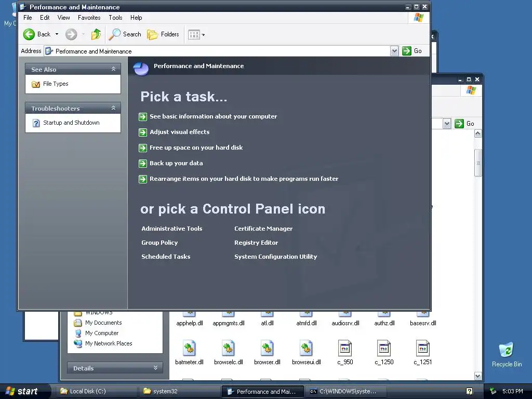Select browselc.dll file icon
The width and height of the screenshot is (532, 399).
(x=229, y=348)
